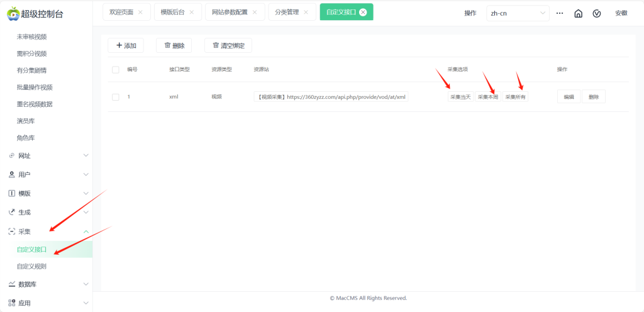Close the 网站参数配置 tab
Screen dimensions: 644x312
(255, 13)
